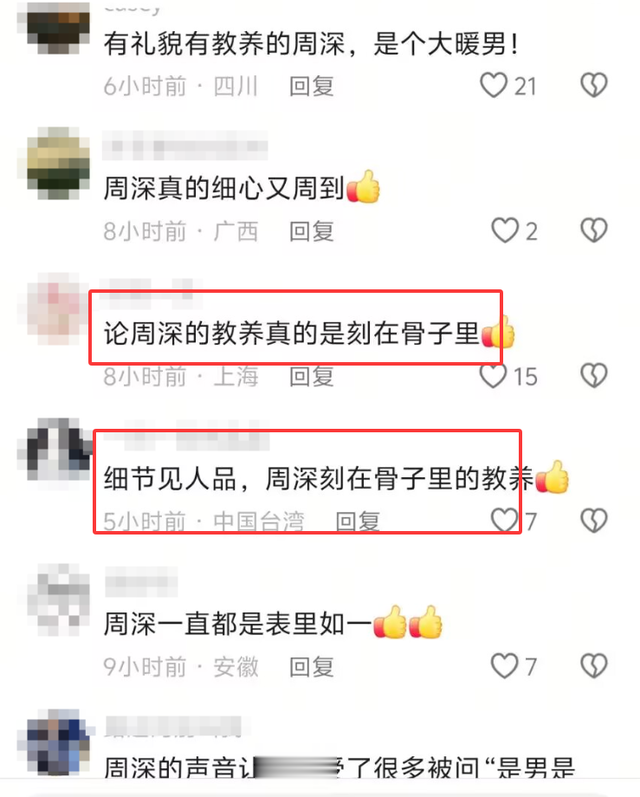
Task: Like the 中国台湾 comment with 7 likes
Action: click(505, 520)
